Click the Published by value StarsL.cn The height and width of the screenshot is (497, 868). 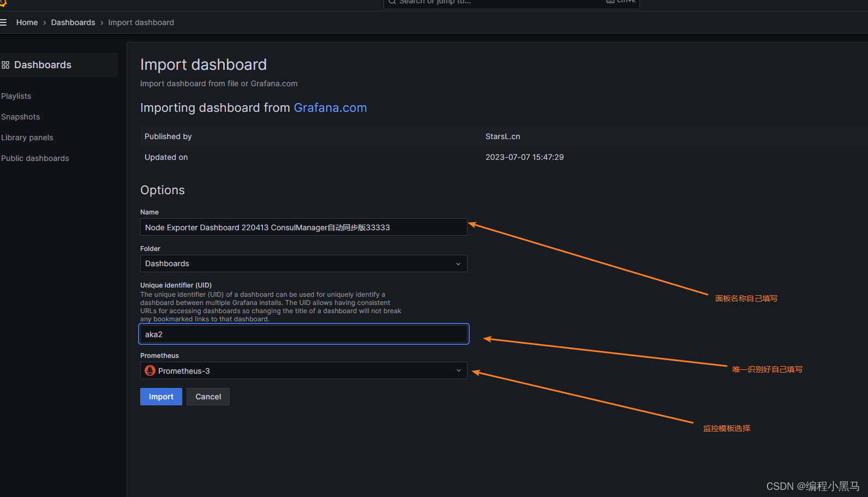click(502, 136)
